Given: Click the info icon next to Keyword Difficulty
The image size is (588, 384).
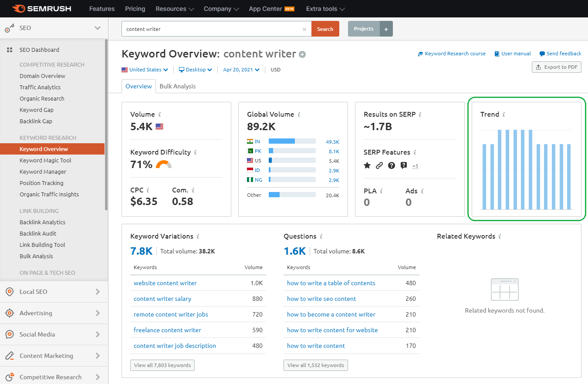Looking at the screenshot, I should pyautogui.click(x=195, y=152).
